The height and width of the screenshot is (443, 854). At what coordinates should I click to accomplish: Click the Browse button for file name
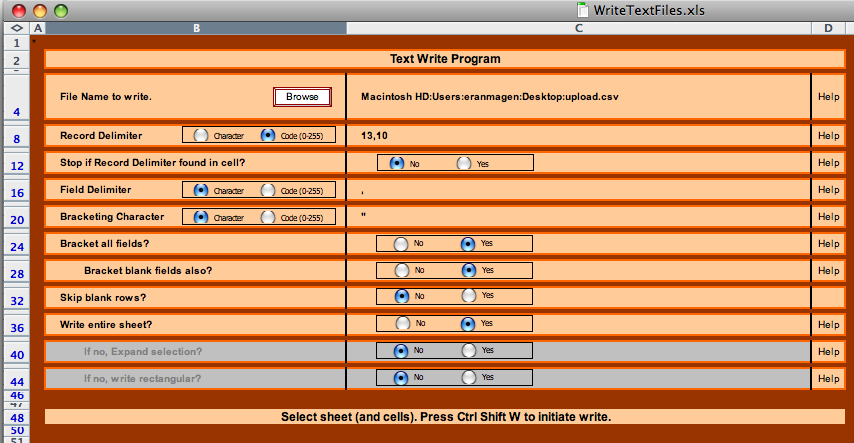(x=302, y=97)
